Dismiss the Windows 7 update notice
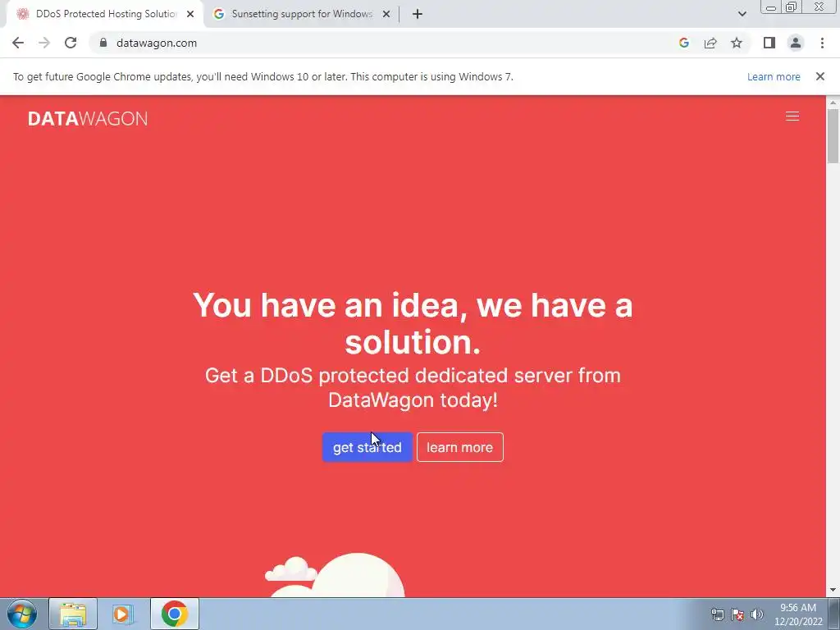Image resolution: width=840 pixels, height=630 pixels. [819, 76]
